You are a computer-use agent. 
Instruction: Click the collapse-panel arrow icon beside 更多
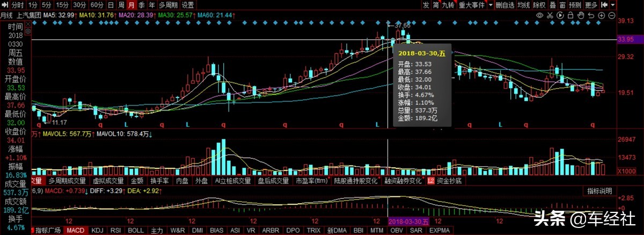(604, 5)
